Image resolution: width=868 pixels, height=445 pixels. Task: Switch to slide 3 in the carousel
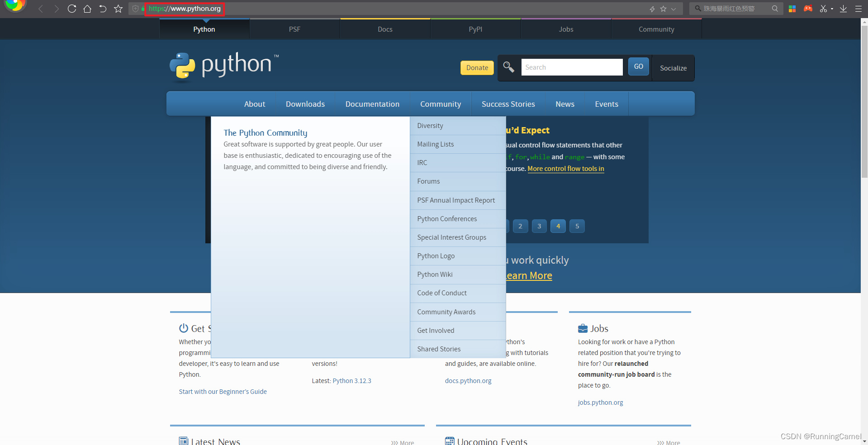[539, 226]
